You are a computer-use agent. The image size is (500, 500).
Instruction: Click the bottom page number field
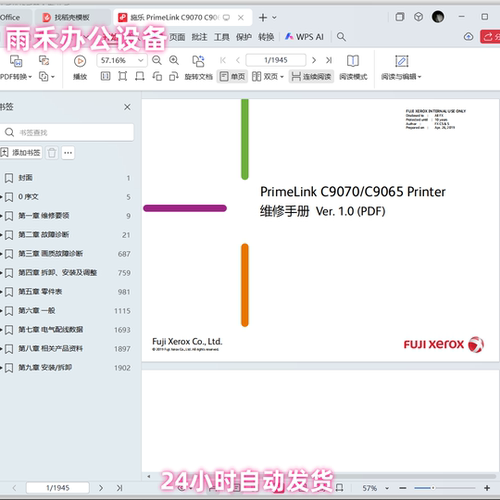58,488
